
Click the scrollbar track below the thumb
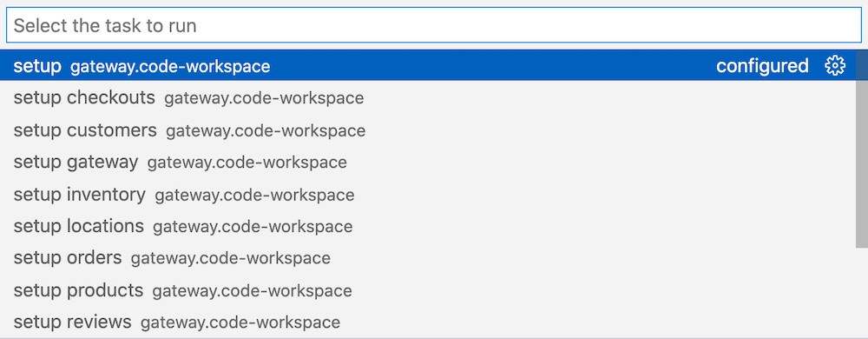[x=862, y=292]
